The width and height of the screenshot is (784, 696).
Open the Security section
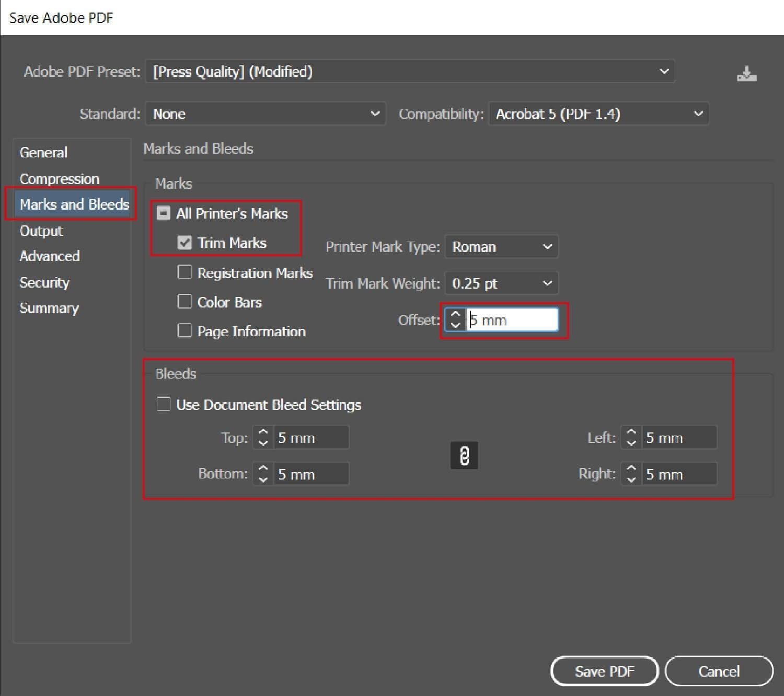[x=44, y=282]
